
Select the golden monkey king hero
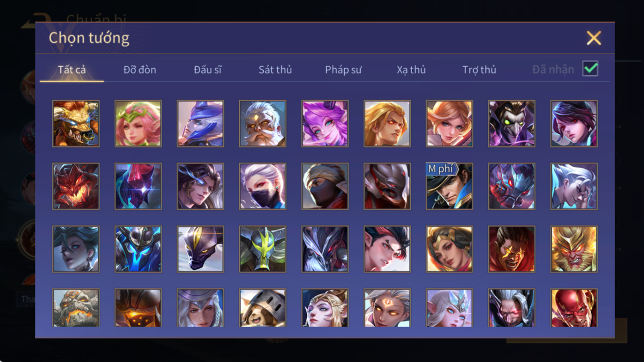tap(574, 249)
